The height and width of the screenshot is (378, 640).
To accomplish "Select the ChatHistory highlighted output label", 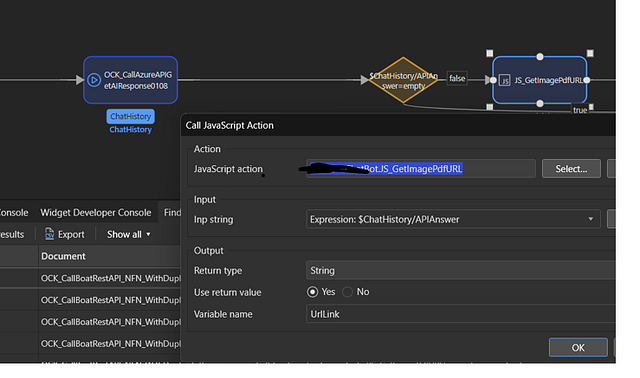I will click(131, 116).
